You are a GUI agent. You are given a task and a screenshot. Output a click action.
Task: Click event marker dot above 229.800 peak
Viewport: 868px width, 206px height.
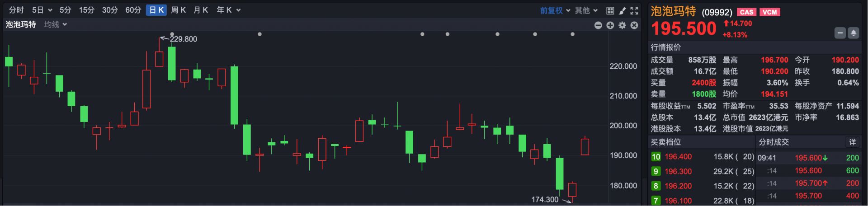coord(172,34)
